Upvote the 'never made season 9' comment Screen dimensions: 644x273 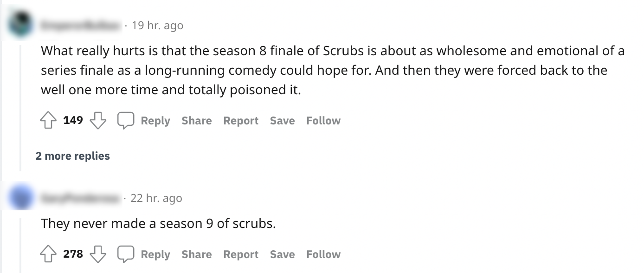[48, 254]
